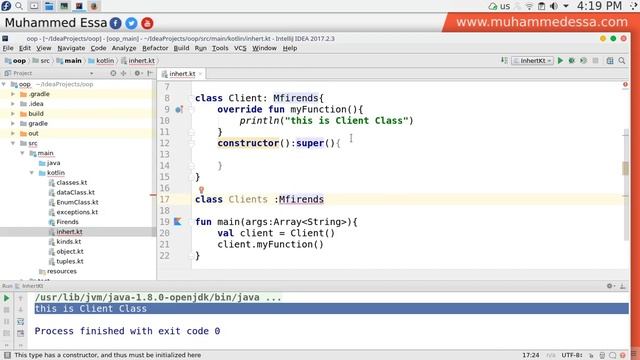This screenshot has width=640, height=360.
Task: Close the inhert.kt editor tab
Action: 200,74
